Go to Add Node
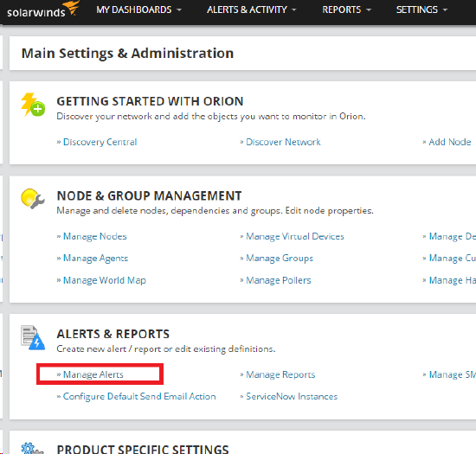The width and height of the screenshot is (476, 454). coord(450,142)
